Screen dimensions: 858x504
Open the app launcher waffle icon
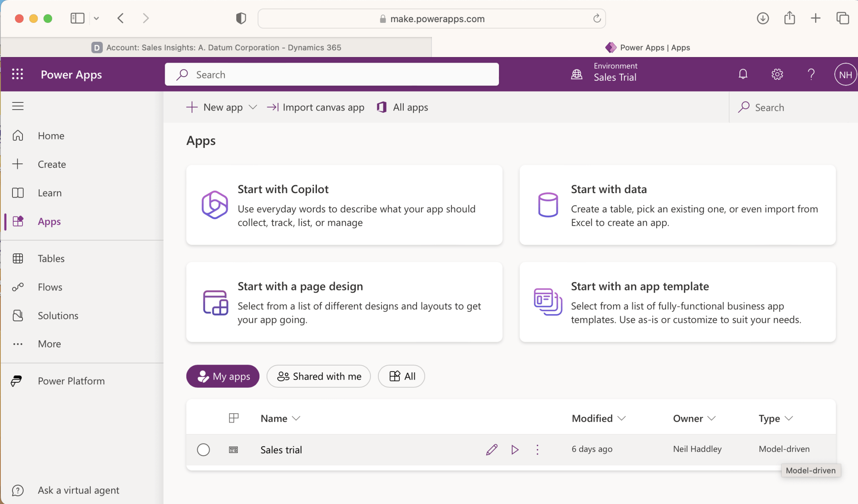pyautogui.click(x=17, y=74)
